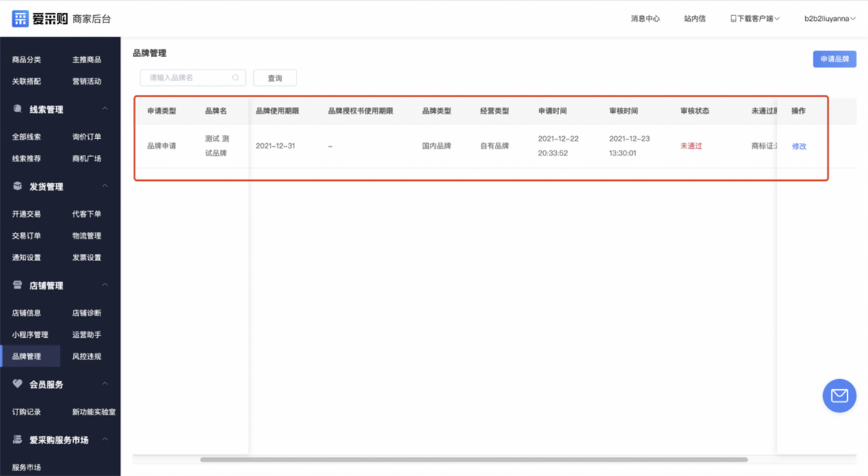This screenshot has width=868, height=476.
Task: Click the 店铺管理 store icon
Action: pyautogui.click(x=18, y=286)
